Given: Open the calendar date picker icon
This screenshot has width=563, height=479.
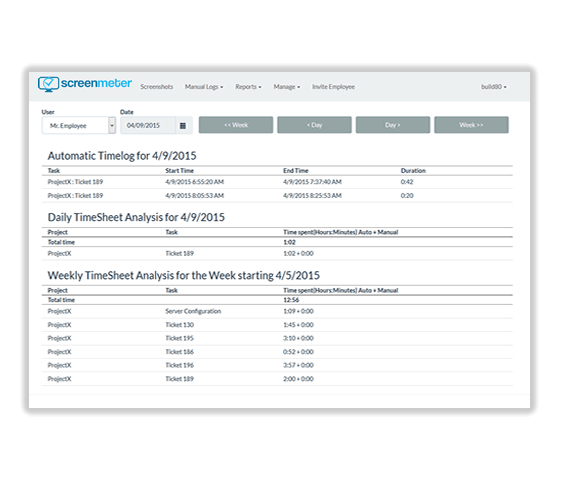Looking at the screenshot, I should pos(183,126).
